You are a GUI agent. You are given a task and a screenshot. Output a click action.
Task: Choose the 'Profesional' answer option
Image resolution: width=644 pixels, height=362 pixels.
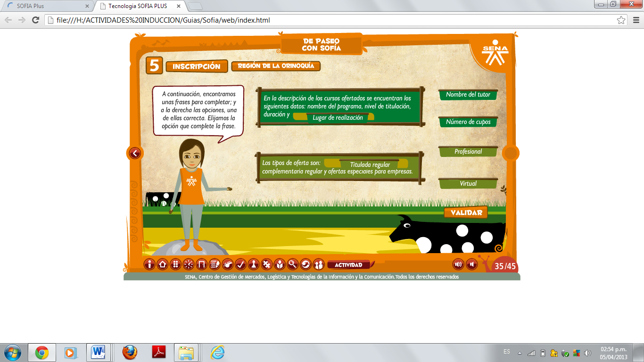coord(468,152)
